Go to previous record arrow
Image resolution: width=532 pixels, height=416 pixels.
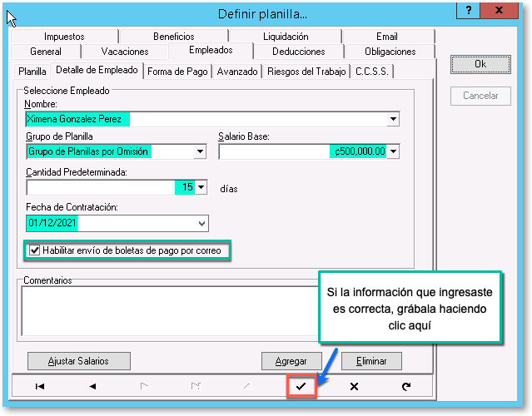[92, 386]
